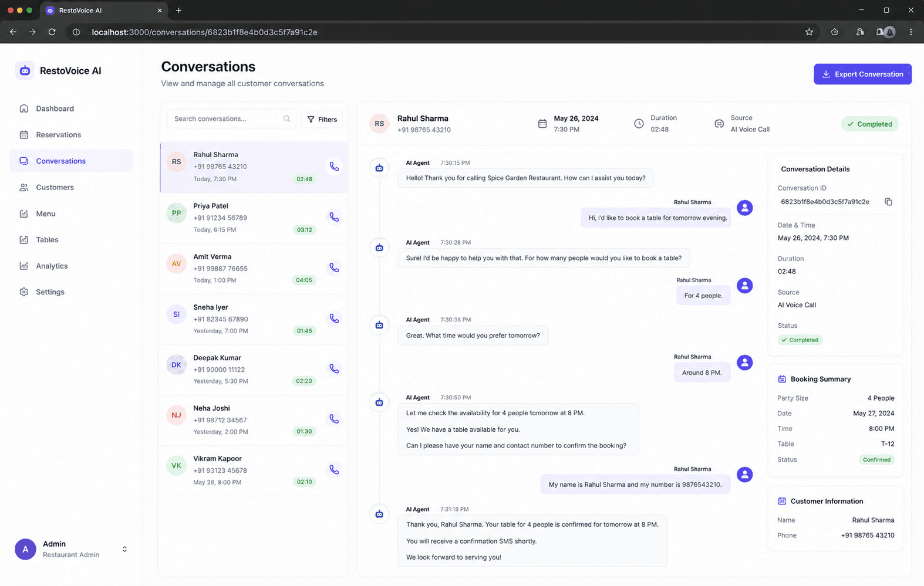This screenshot has height=586, width=924.
Task: Click the phone value +91 98765 43210 in Customer Information
Action: tap(868, 536)
